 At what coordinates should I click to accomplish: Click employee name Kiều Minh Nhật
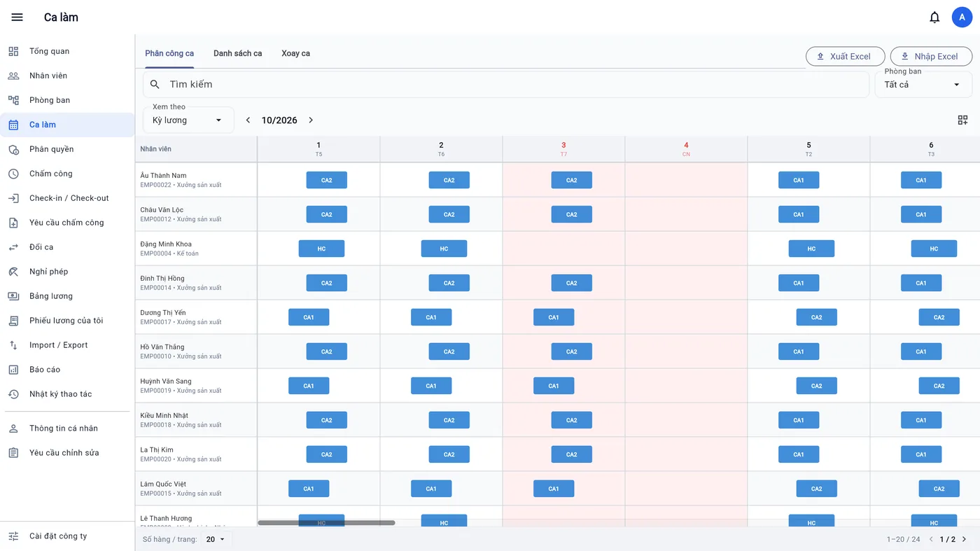coord(164,416)
